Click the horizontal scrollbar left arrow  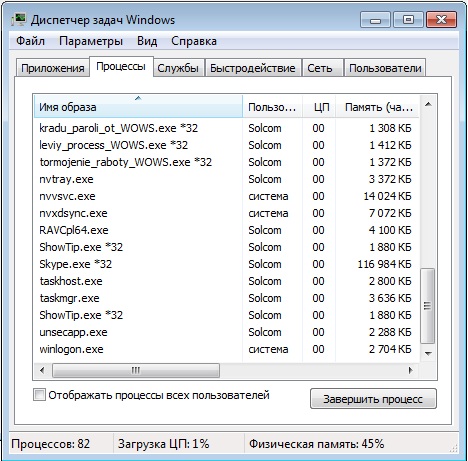42,370
